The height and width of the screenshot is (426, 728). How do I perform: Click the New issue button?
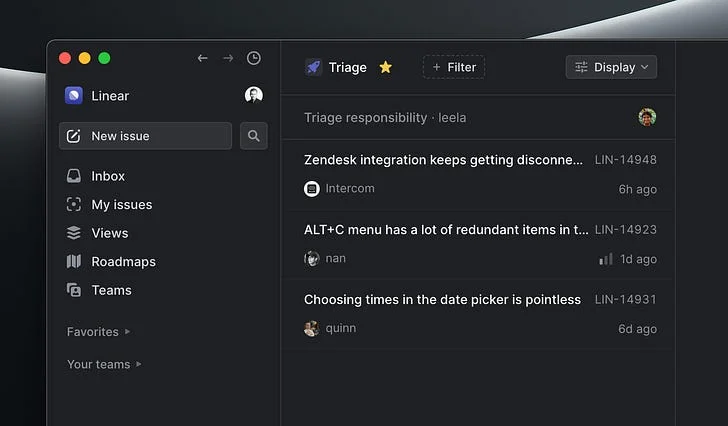tap(145, 136)
